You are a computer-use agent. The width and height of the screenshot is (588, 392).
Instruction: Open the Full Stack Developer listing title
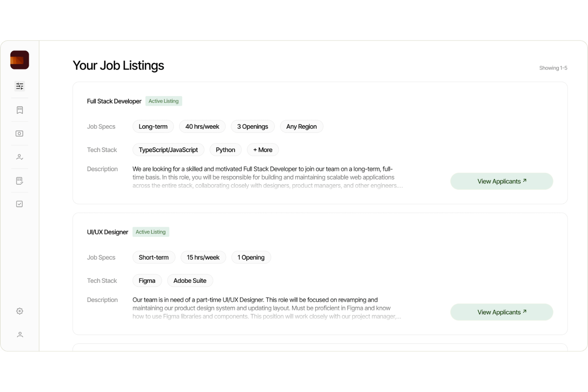pos(114,101)
